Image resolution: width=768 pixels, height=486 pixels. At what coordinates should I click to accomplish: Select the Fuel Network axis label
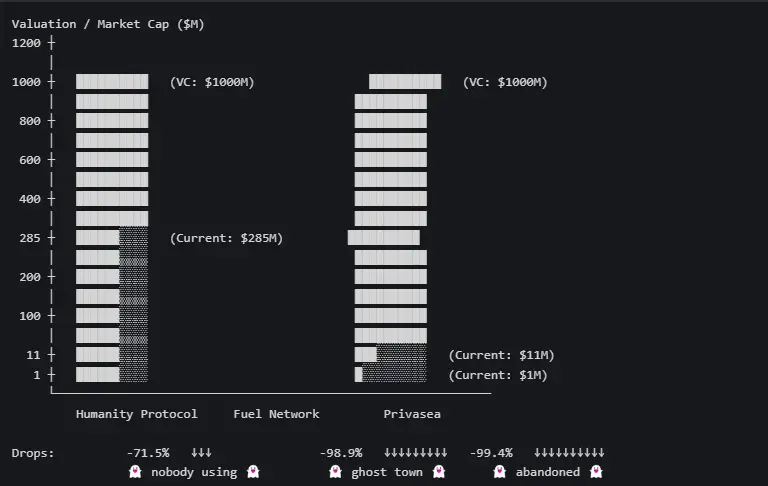[x=276, y=414]
